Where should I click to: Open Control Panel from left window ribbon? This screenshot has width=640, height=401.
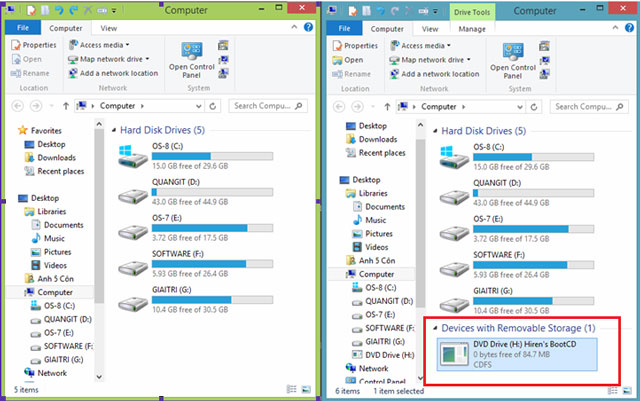[191, 60]
